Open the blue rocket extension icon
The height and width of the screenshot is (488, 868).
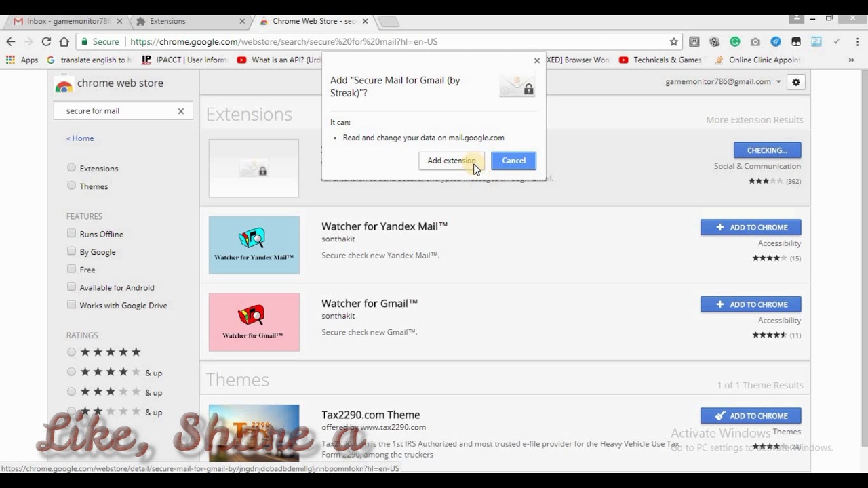[776, 41]
